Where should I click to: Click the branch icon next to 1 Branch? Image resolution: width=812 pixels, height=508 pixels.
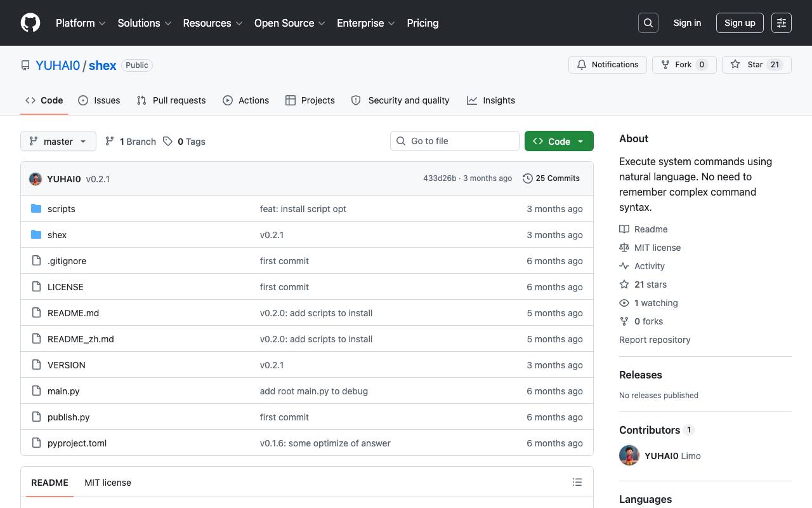(110, 141)
